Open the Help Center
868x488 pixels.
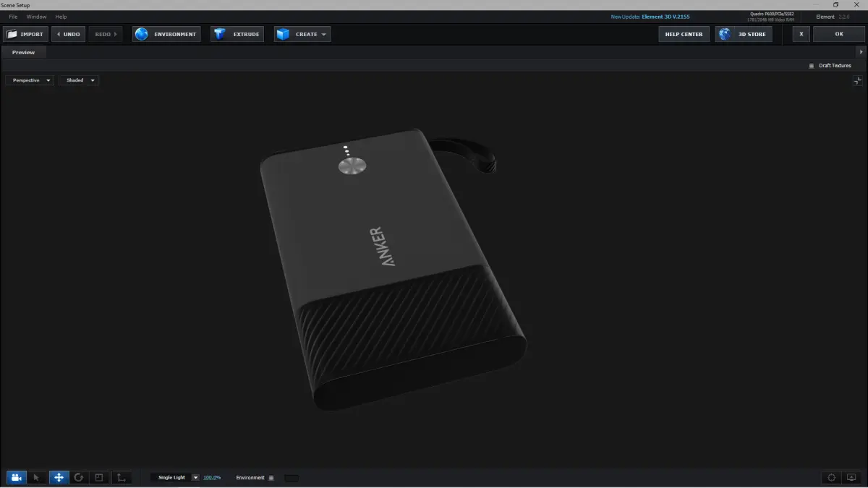(684, 34)
